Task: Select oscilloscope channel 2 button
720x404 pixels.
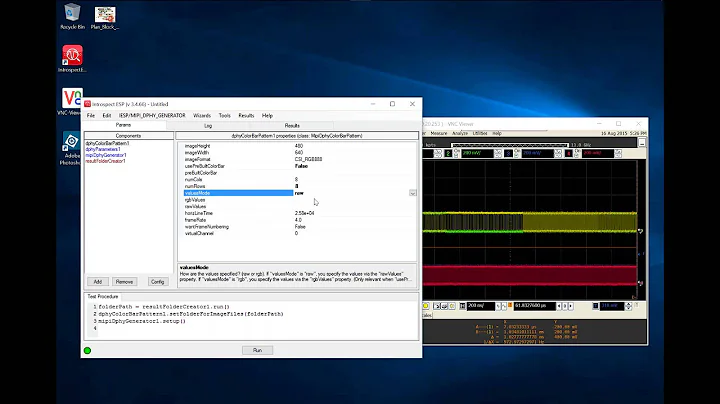Action: 448,153
